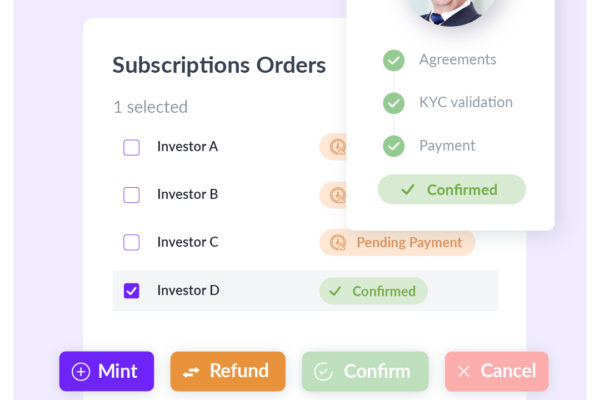The width and height of the screenshot is (600, 400).
Task: Click the clock icon in Investor A status
Action: [338, 147]
